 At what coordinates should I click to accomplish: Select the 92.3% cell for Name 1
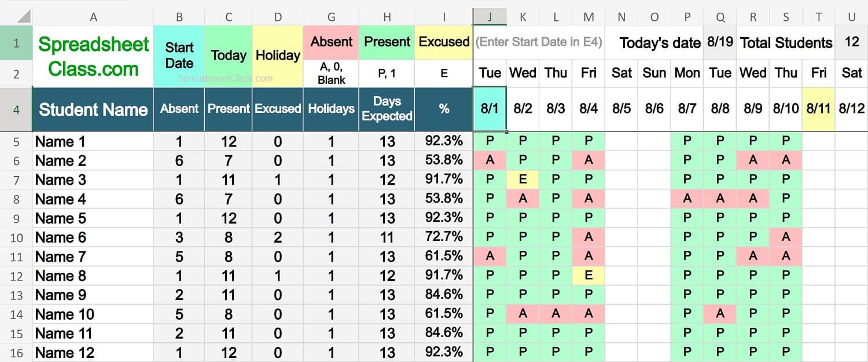coord(443,141)
